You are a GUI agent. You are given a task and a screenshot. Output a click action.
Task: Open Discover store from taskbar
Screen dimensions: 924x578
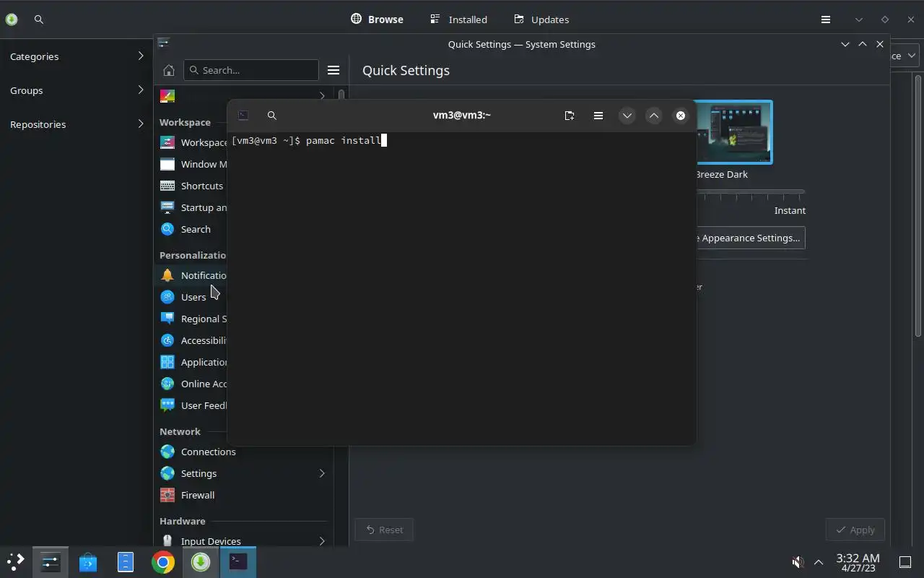[88, 561]
